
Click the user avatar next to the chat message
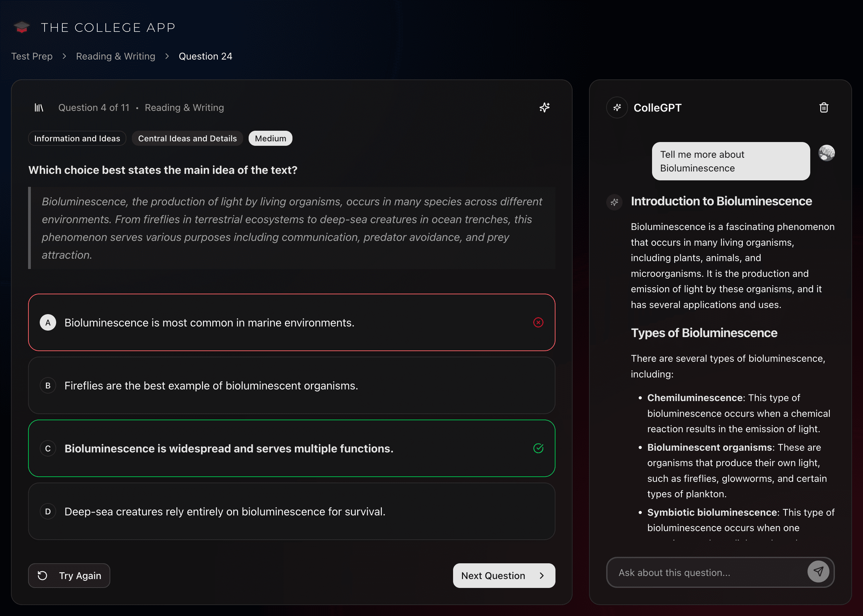coord(827,153)
